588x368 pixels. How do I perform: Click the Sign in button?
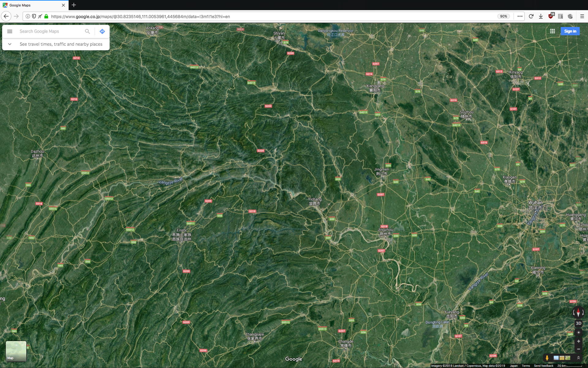[570, 31]
